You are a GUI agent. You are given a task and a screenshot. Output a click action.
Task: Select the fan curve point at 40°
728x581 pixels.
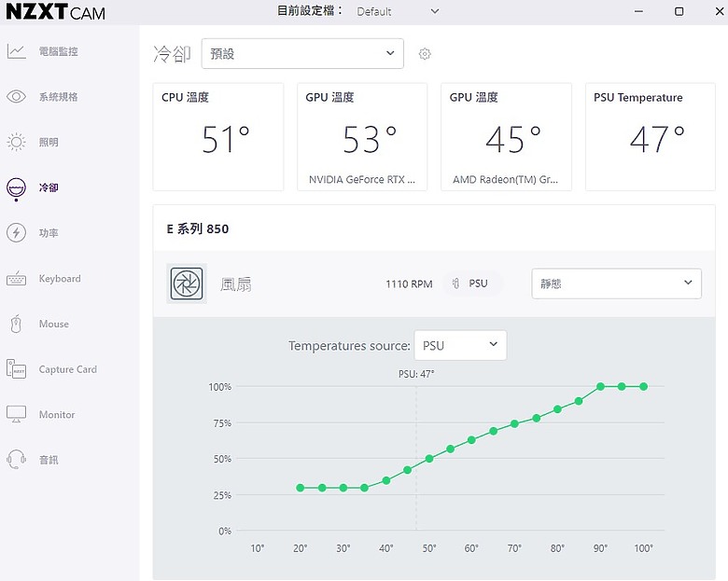386,480
